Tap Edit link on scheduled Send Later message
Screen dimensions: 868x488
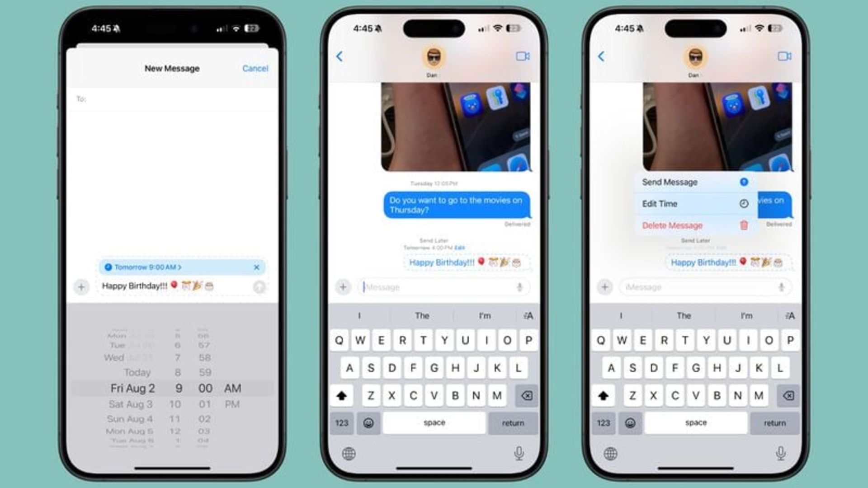(x=462, y=247)
